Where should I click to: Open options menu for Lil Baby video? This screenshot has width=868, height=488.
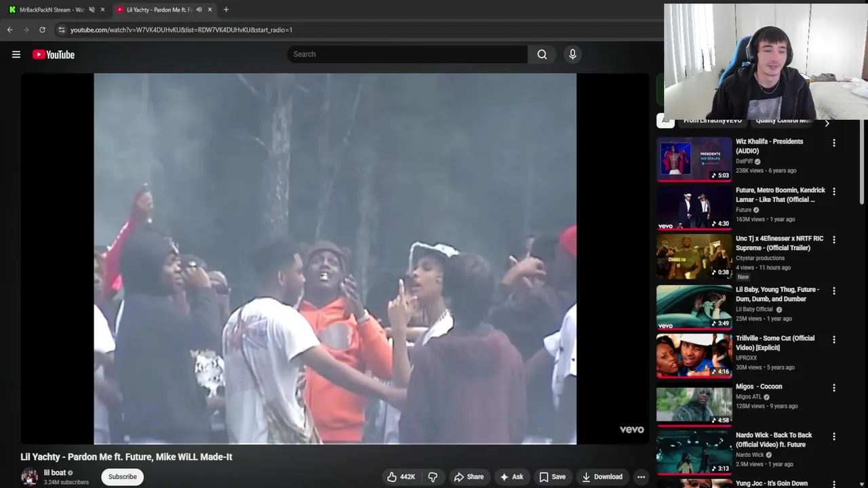click(834, 291)
